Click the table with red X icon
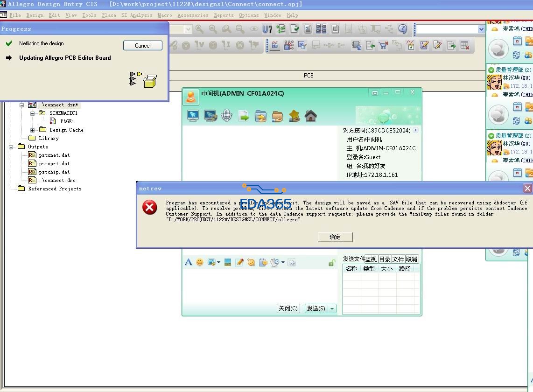The width and height of the screenshot is (533, 392). 465,45
